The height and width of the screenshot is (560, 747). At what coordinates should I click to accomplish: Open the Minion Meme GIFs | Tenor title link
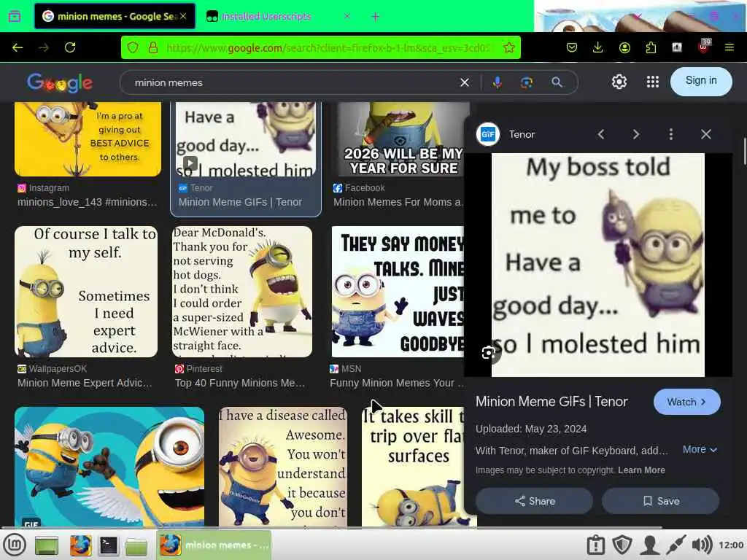pos(551,402)
